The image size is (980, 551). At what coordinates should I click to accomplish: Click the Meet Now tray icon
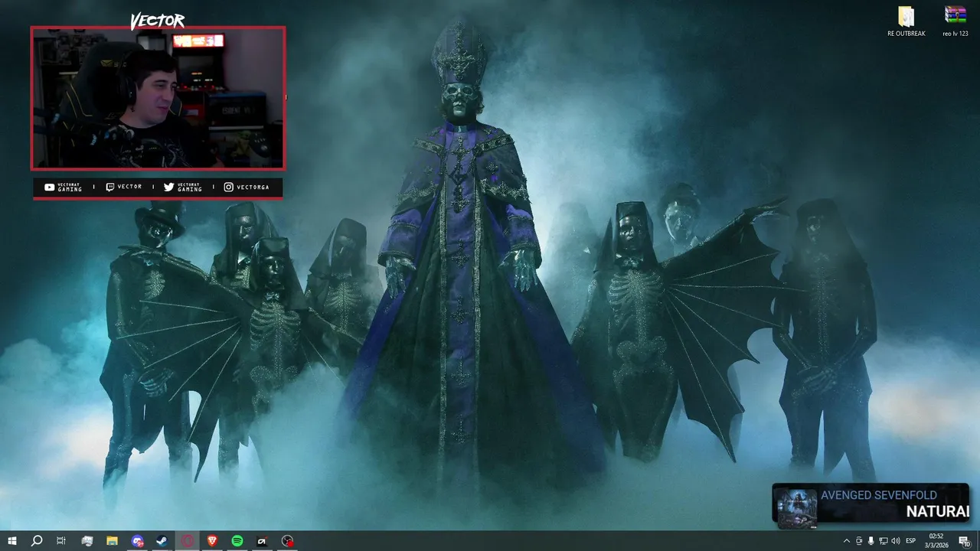(x=858, y=541)
